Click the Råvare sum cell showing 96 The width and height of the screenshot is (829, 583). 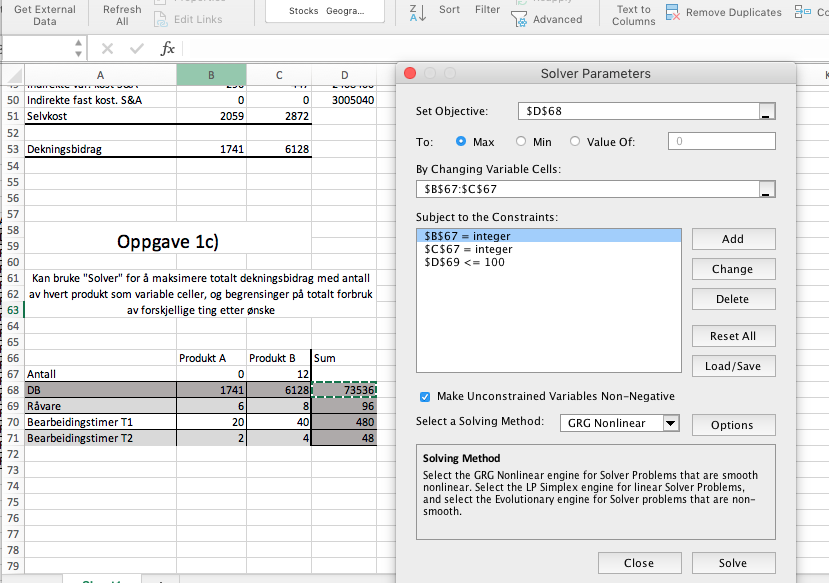click(344, 406)
